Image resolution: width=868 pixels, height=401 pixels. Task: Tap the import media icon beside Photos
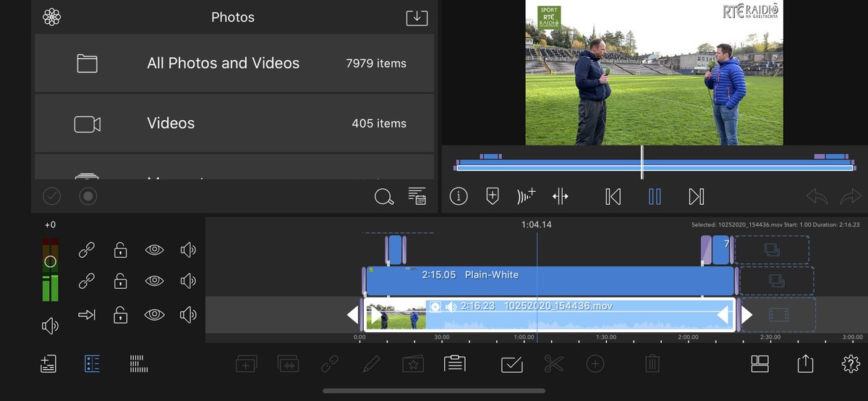point(417,17)
